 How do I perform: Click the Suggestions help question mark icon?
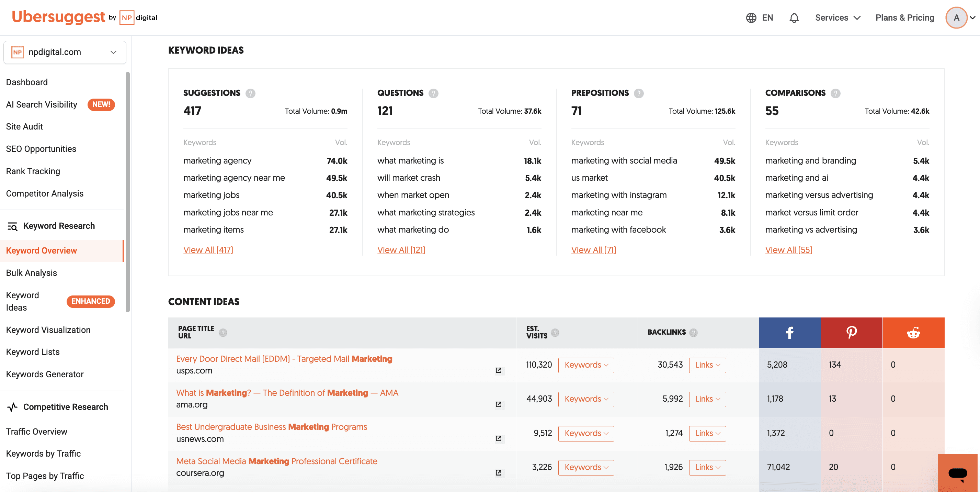(250, 93)
